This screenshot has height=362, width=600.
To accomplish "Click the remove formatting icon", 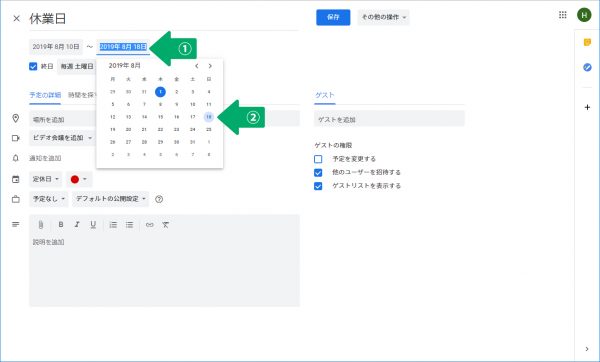I will 165,225.
